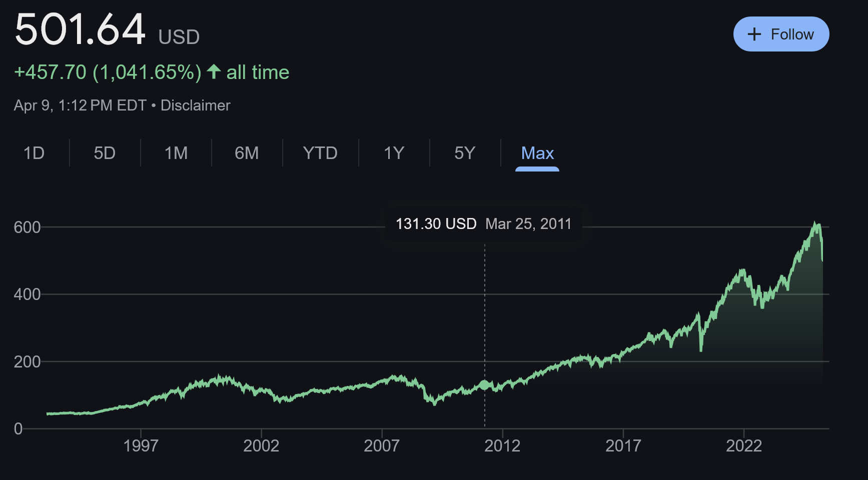Click the 2007 x-axis label
The width and height of the screenshot is (868, 480).
[382, 445]
